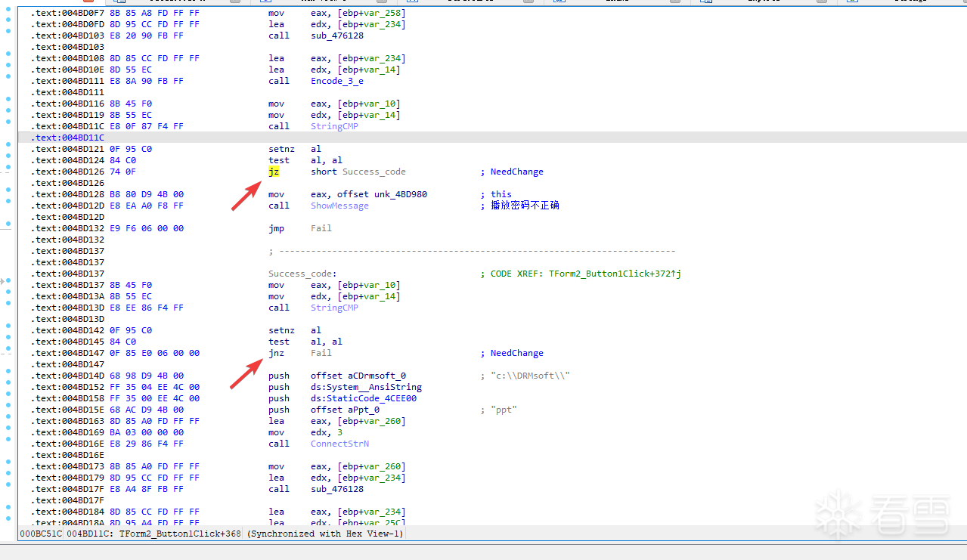Click ConnectStrN call target
The image size is (967, 560).
point(339,444)
